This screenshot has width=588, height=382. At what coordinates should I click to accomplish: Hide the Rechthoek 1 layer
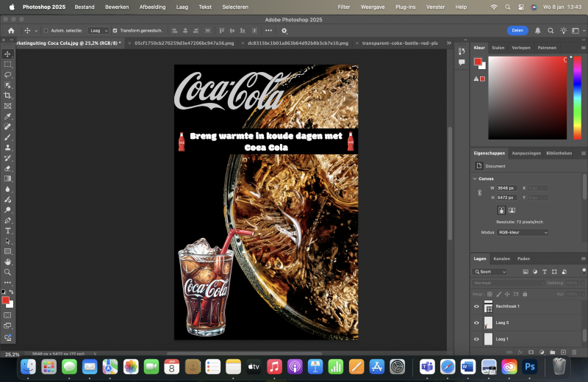(476, 306)
